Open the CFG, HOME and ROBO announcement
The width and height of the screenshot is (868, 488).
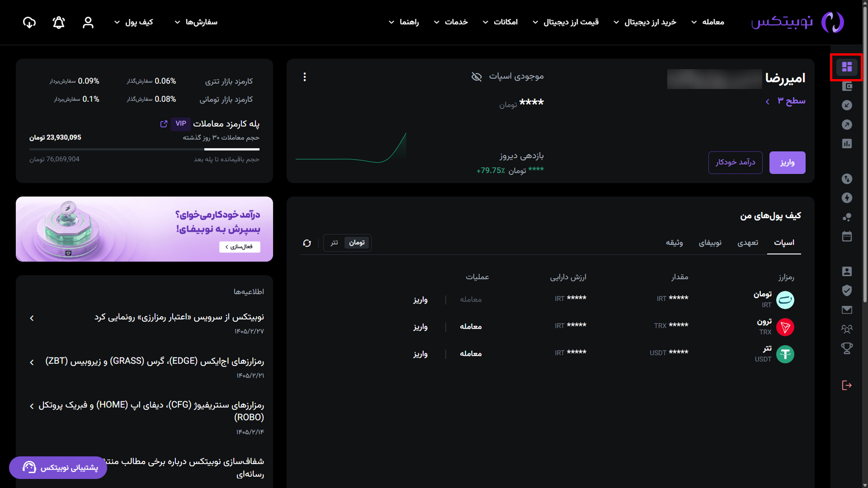point(147,418)
